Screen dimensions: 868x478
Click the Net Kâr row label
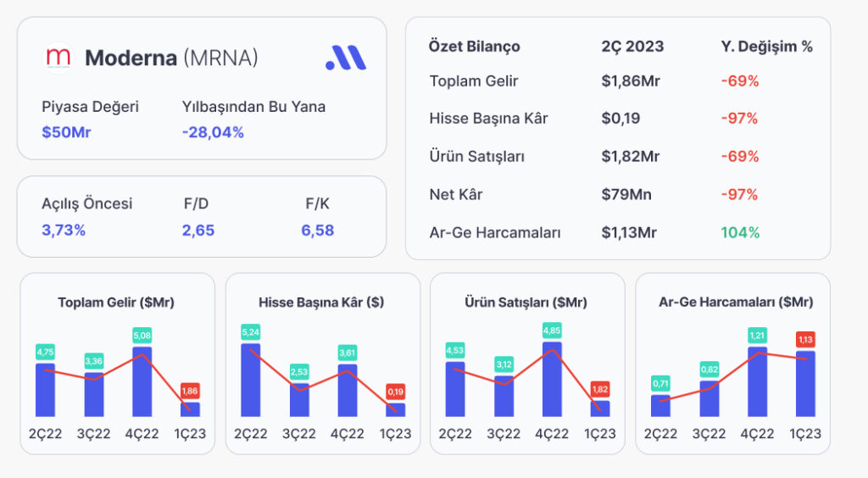[x=455, y=194]
